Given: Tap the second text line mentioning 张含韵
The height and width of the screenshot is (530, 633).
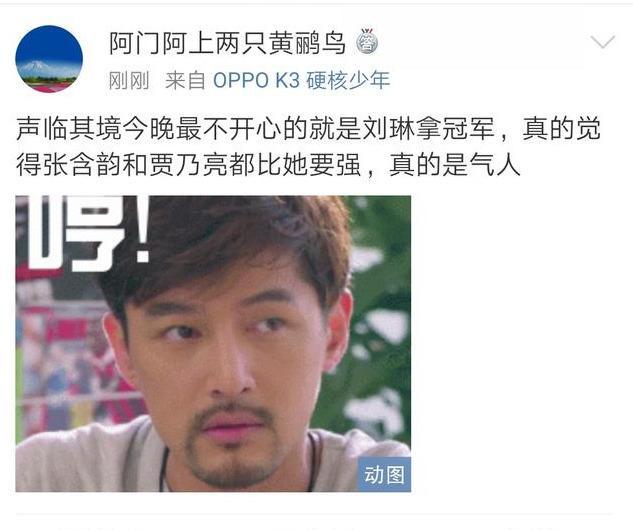Looking at the screenshot, I should click(268, 165).
